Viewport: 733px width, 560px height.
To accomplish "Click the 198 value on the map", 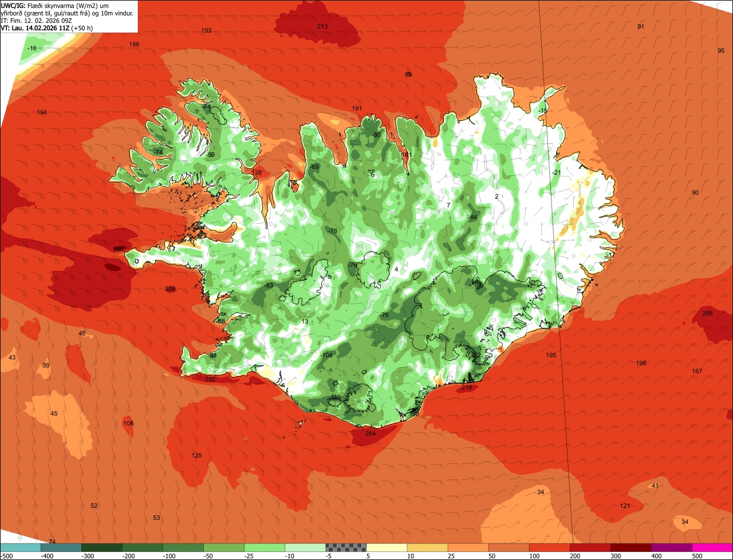I will click(641, 363).
